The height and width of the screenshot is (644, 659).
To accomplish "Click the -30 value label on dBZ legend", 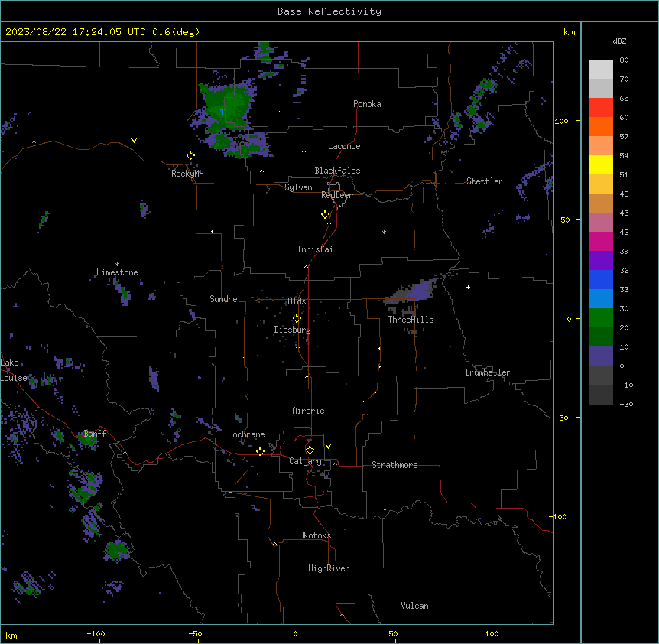I will pos(626,404).
